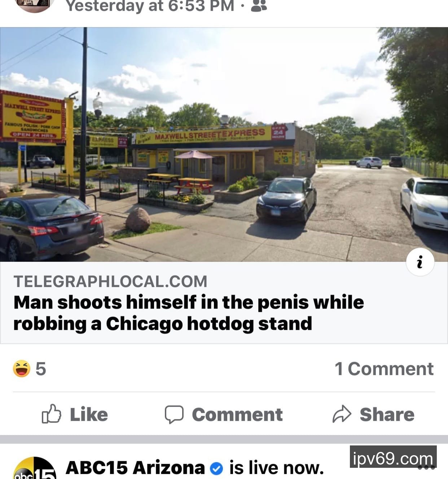
Task: Click the ABC15 Arizona verified badge
Action: coord(216,468)
